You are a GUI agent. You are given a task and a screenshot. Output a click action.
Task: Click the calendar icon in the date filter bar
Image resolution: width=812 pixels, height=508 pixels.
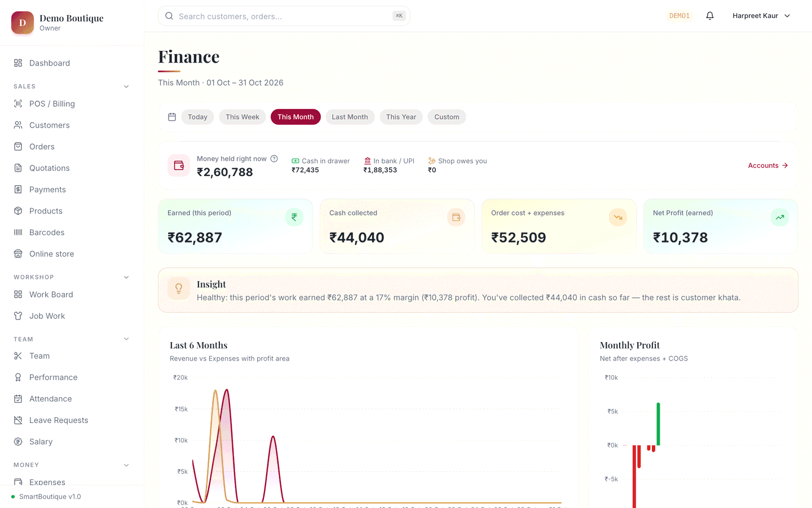tap(172, 117)
